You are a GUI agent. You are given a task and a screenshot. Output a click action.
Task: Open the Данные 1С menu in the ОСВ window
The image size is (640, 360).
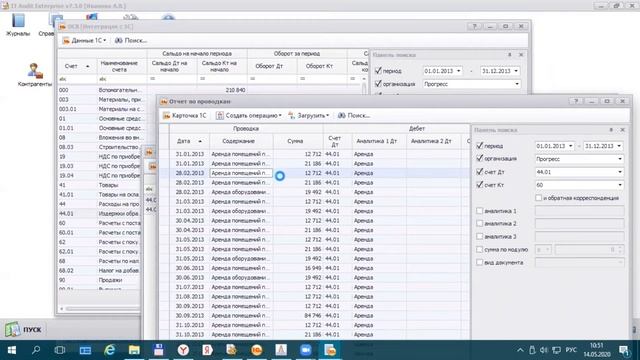[84, 40]
